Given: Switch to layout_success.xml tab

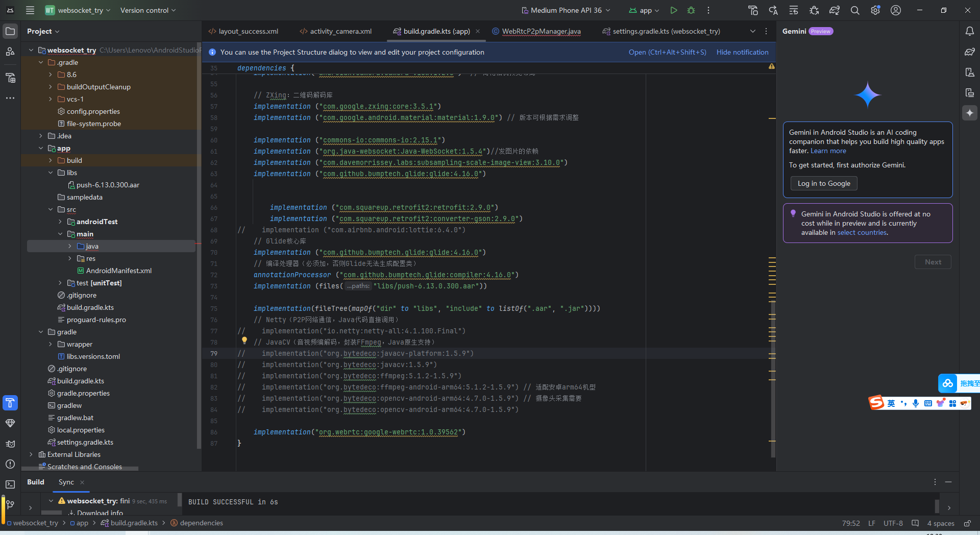Looking at the screenshot, I should [x=243, y=31].
